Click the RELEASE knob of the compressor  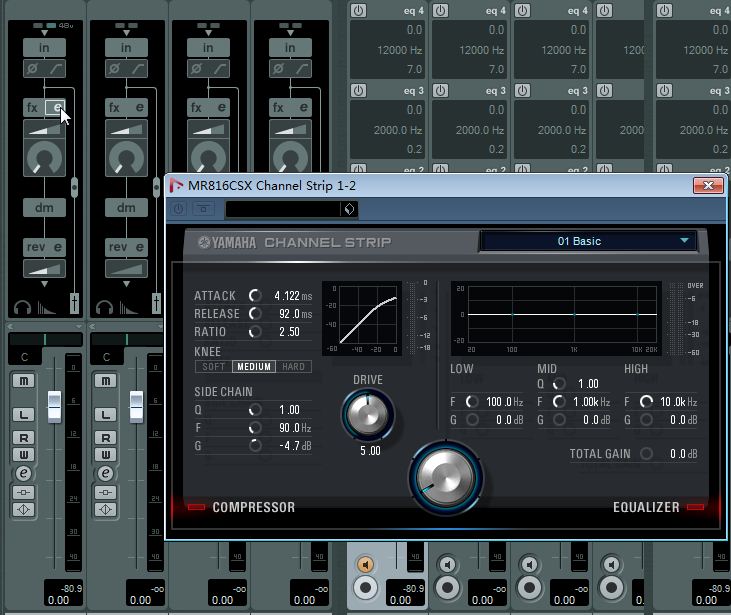tap(255, 314)
